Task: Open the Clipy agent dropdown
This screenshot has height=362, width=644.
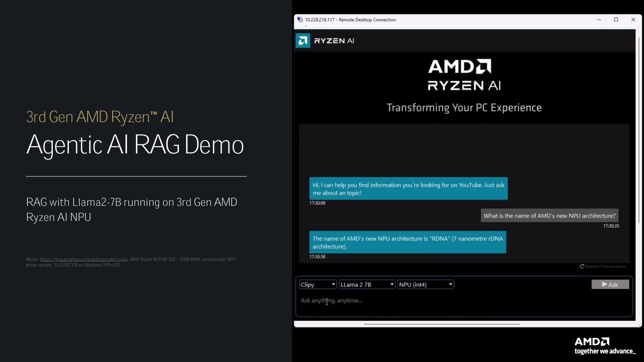Action: click(x=318, y=284)
